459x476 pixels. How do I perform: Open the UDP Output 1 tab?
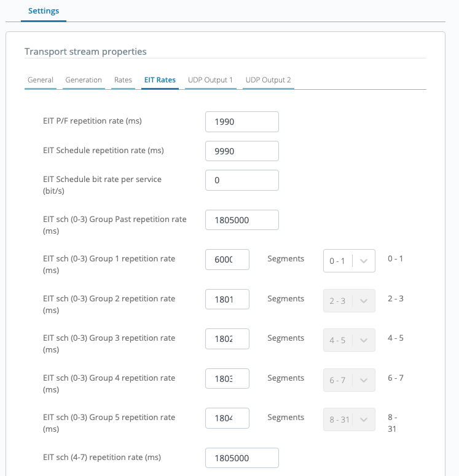[x=210, y=80]
